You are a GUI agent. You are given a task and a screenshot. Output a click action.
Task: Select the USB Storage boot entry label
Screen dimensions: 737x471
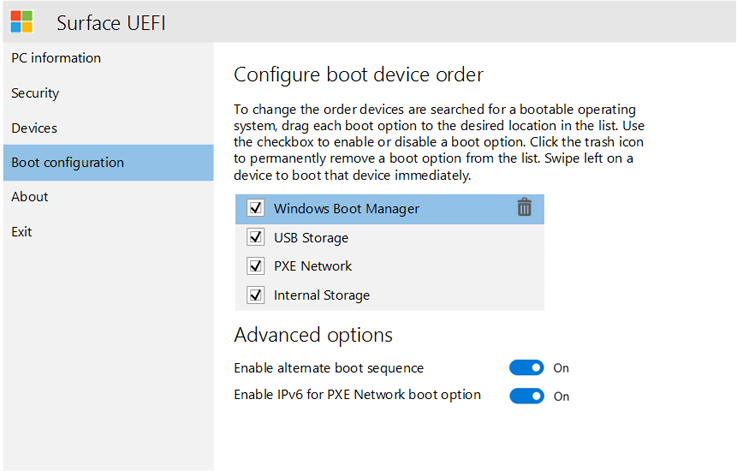pos(311,238)
